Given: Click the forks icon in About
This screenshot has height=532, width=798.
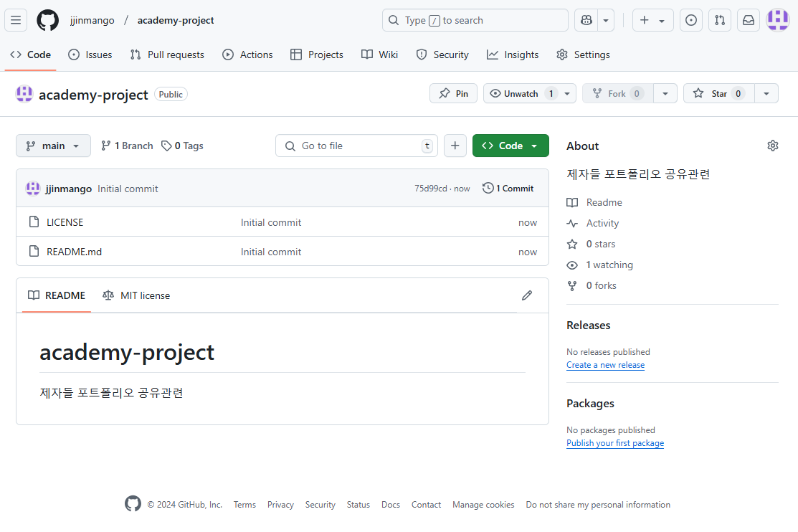Looking at the screenshot, I should (572, 286).
